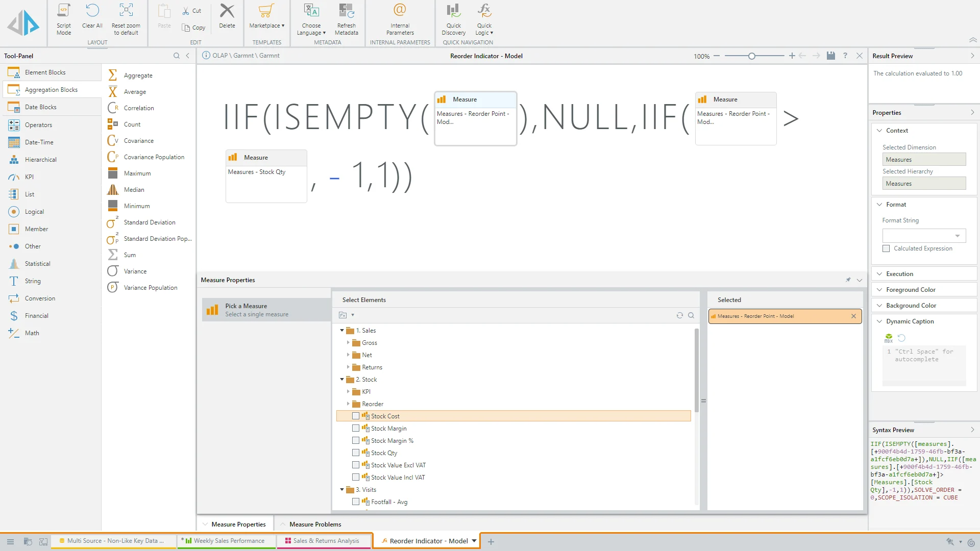Select the Standard Deviation aggregation block
The width and height of the screenshot is (980, 551).
coord(149,222)
